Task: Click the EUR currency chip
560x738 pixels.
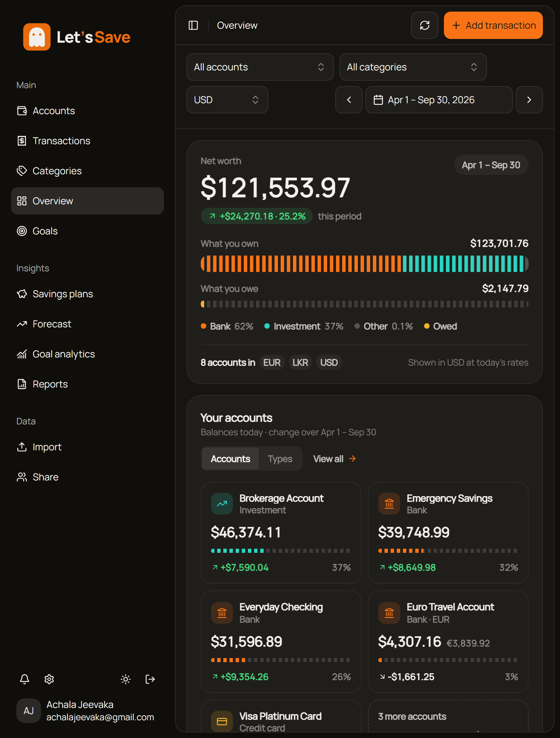Action: click(x=272, y=363)
